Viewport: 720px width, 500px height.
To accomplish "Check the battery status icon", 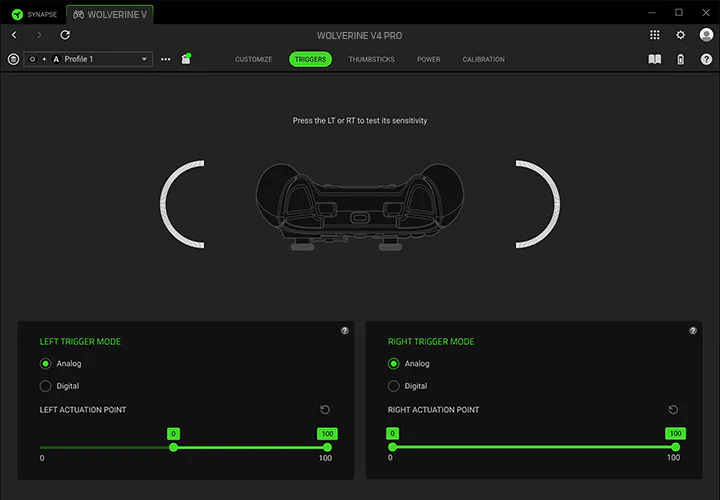I will [x=681, y=59].
